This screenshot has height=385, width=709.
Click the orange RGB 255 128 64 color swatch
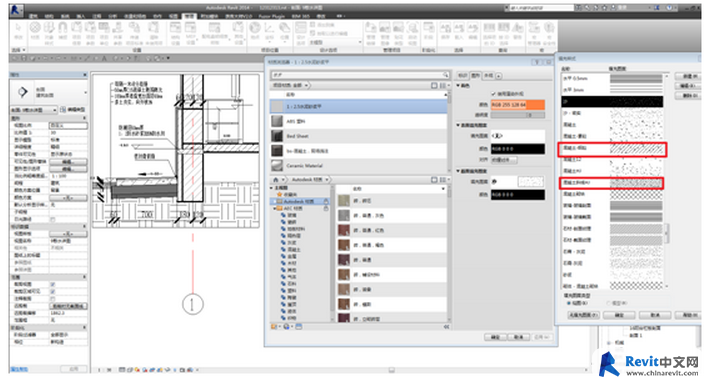click(517, 105)
